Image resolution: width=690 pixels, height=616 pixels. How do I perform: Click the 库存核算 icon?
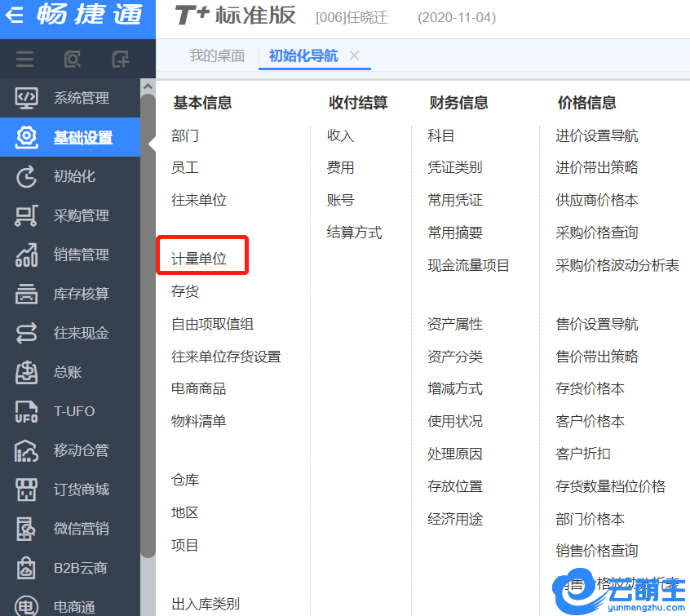27,294
